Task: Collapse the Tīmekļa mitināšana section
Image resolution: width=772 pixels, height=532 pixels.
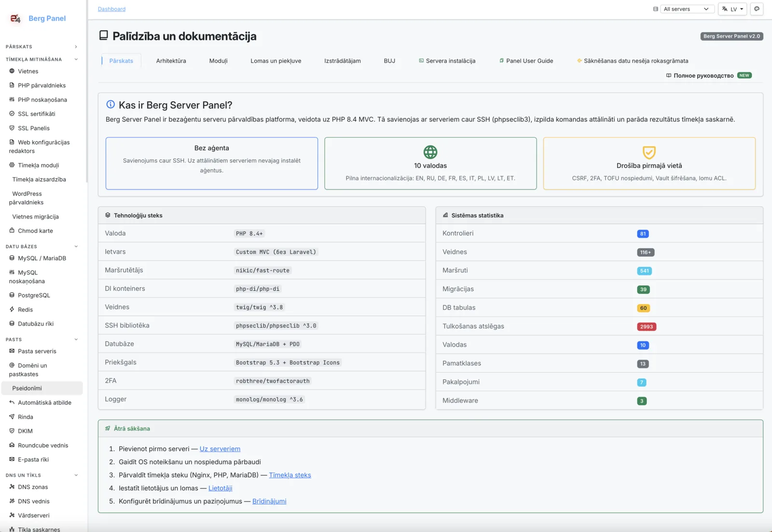Action: [x=76, y=59]
